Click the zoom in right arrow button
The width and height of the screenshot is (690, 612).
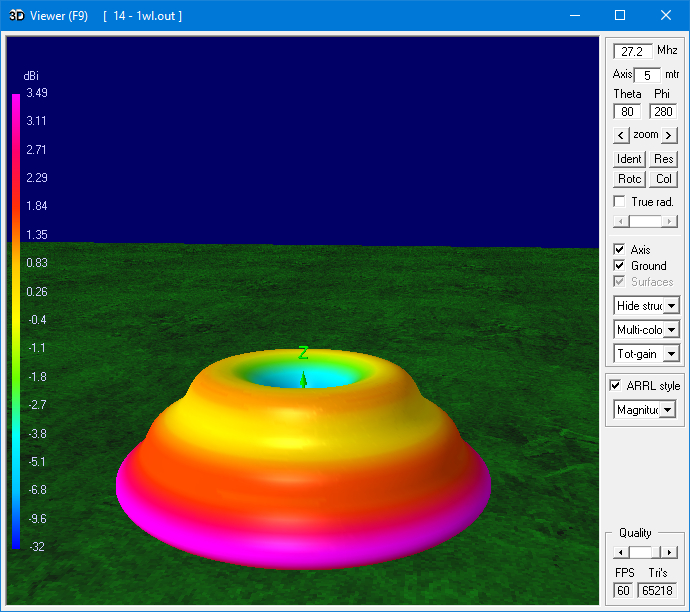670,135
